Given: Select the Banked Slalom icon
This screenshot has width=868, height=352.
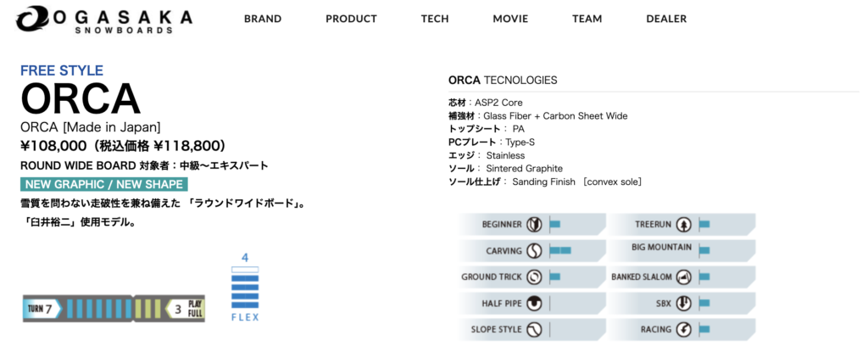Looking at the screenshot, I should (684, 277).
